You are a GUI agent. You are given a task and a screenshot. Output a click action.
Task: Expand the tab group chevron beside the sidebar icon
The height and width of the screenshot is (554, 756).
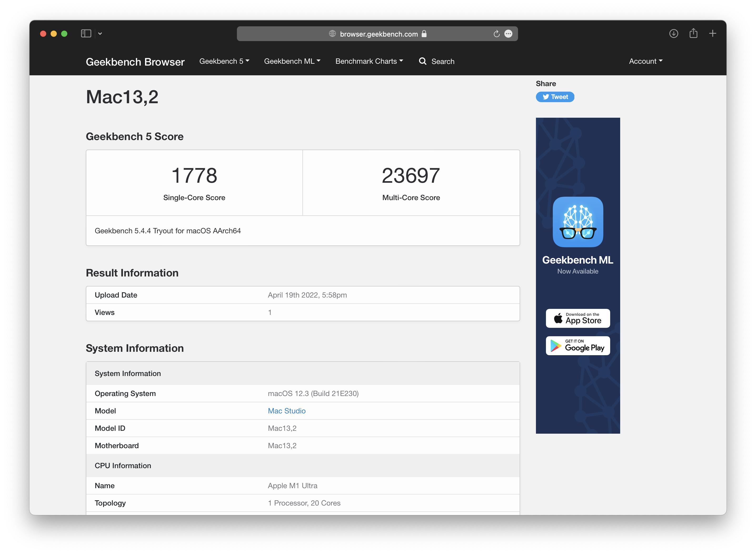(x=100, y=33)
